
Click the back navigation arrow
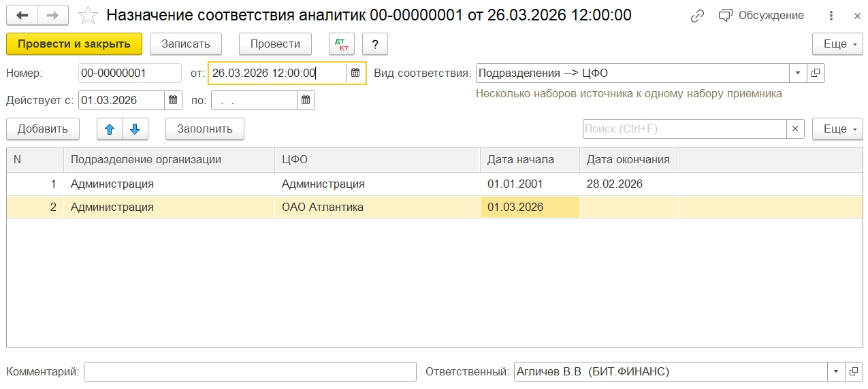[22, 16]
